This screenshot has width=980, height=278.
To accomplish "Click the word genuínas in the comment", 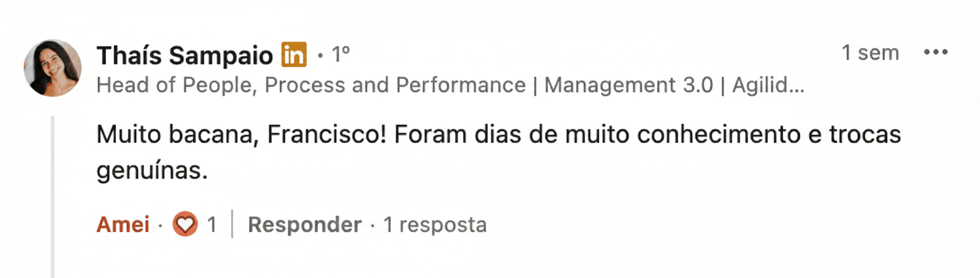I will coord(152,170).
